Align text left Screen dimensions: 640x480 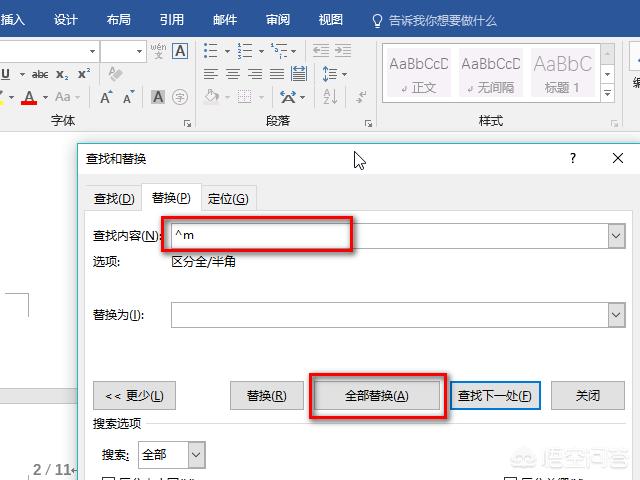pyautogui.click(x=211, y=74)
